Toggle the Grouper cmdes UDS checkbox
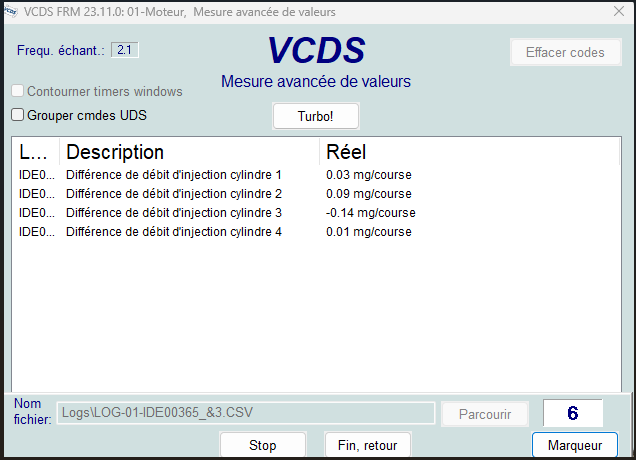The width and height of the screenshot is (636, 460). 17,115
